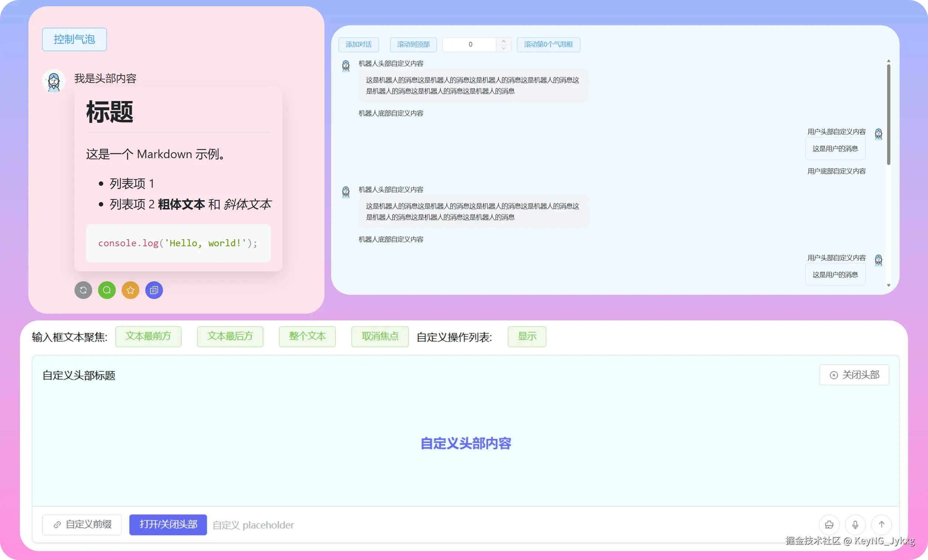Click the orange star favorite icon
Viewport: 928px width, 560px height.
[130, 290]
